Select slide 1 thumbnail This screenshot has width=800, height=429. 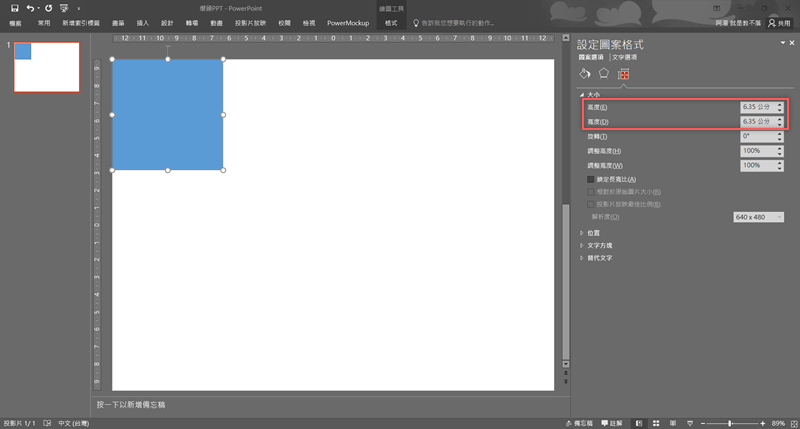46,67
